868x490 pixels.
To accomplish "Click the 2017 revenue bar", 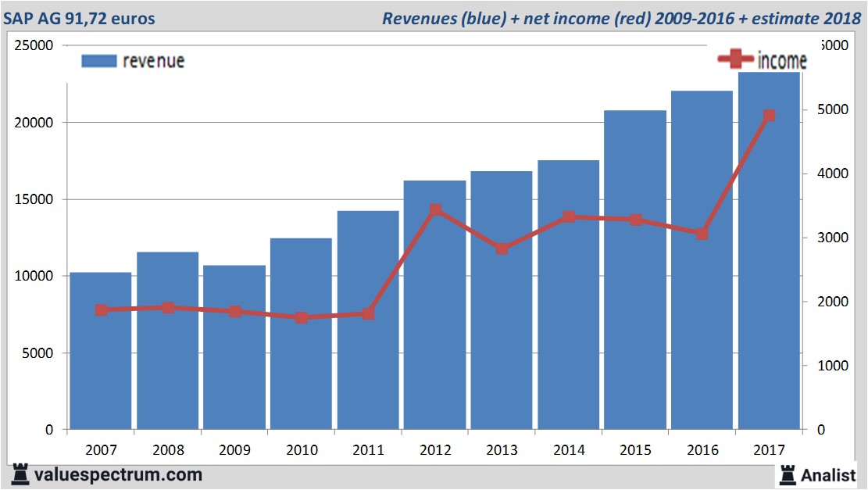I will 769,250.
